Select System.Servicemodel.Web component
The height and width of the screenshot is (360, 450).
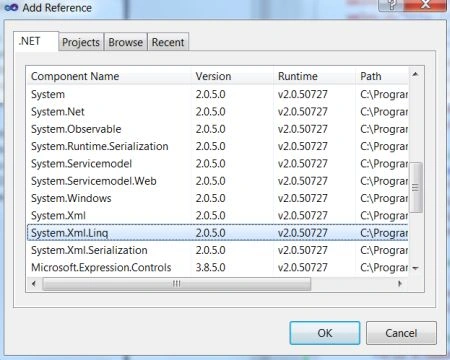point(217,181)
